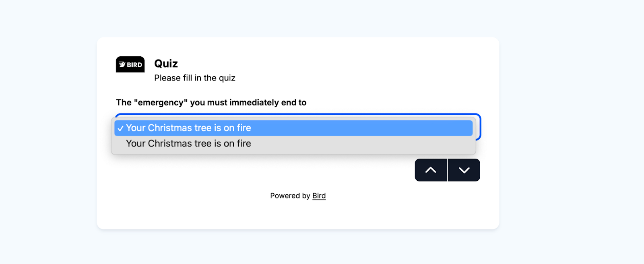
Task: Click the Bird logo beside the Quiz title
Action: [130, 64]
